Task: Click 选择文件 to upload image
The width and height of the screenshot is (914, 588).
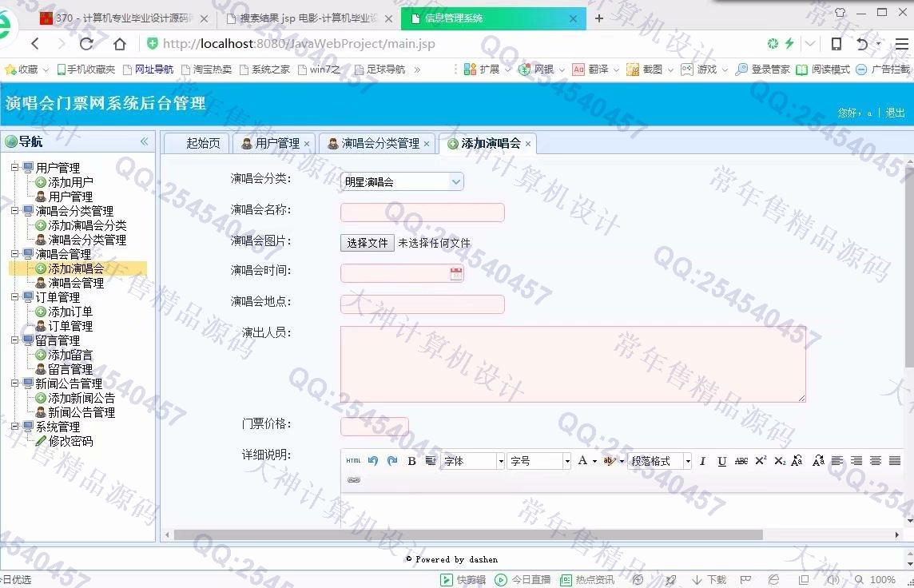Action: click(x=368, y=243)
